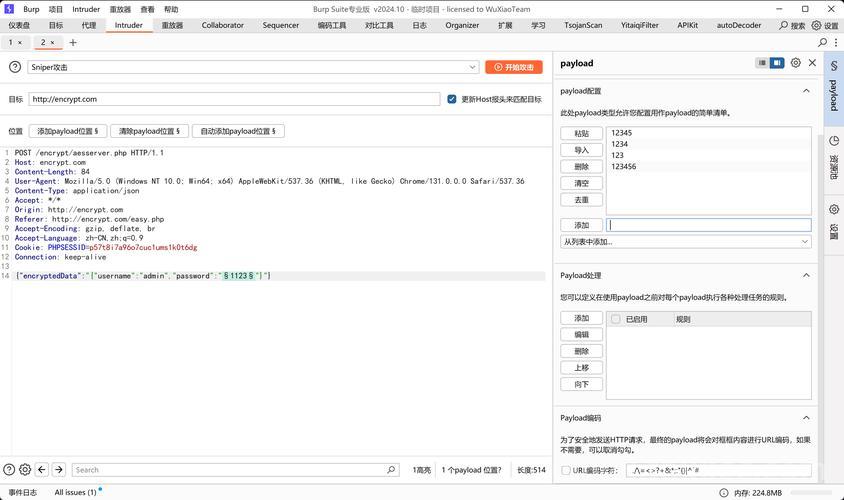The width and height of the screenshot is (844, 500).
Task: Import a payload list file
Action: tap(581, 150)
